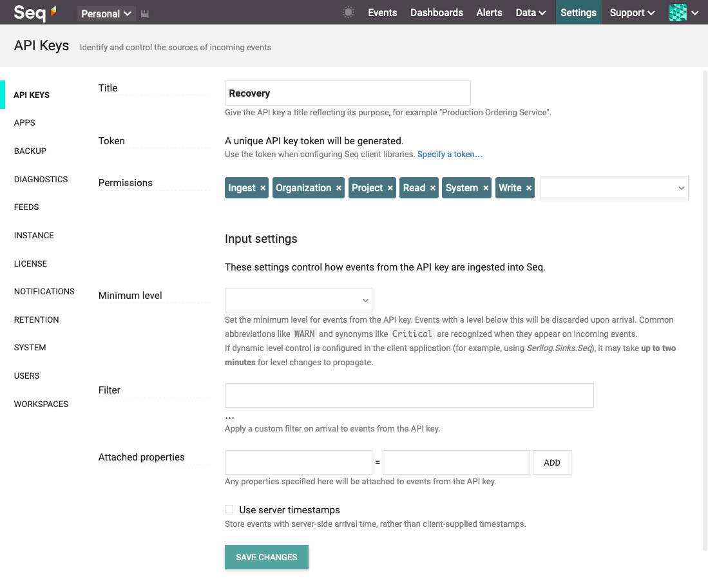Click the Save Changes button
The height and width of the screenshot is (588, 708).
pyautogui.click(x=267, y=557)
